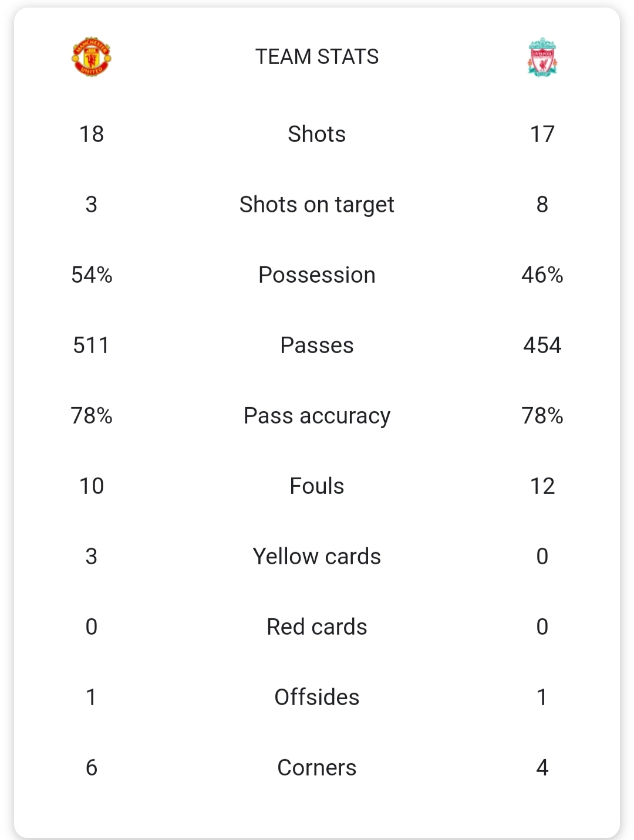Select Manchester United's 6 corners value
Viewport: 634px width, 840px height.
point(92,767)
